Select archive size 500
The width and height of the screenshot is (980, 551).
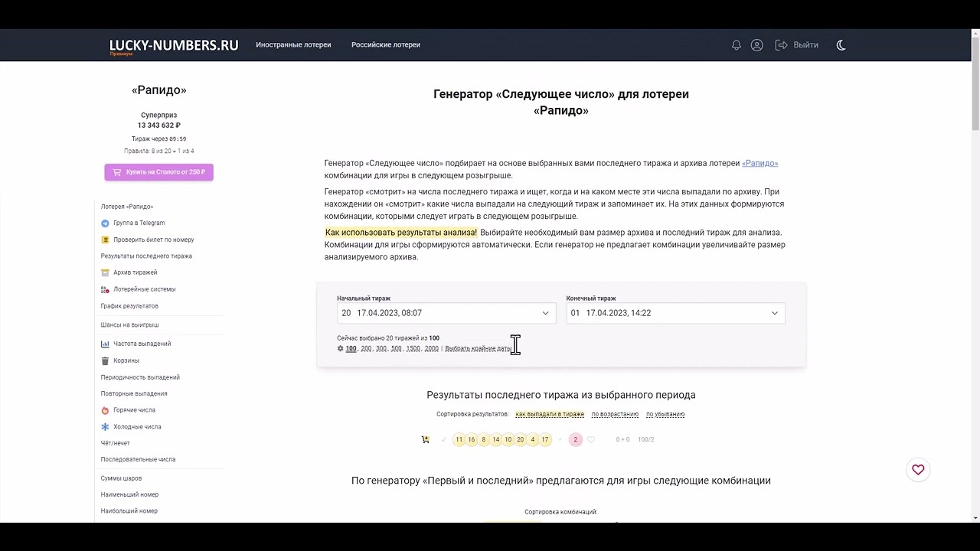[x=397, y=348]
